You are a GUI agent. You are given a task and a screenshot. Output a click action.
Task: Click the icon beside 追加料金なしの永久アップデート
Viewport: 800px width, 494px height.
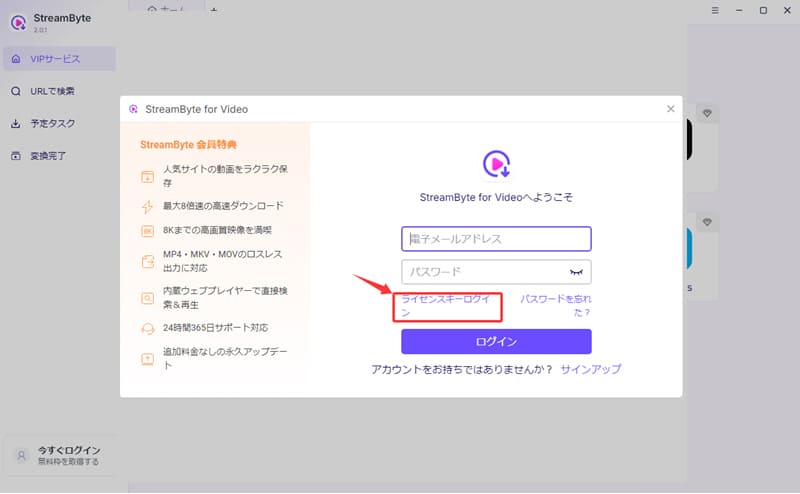(x=147, y=359)
